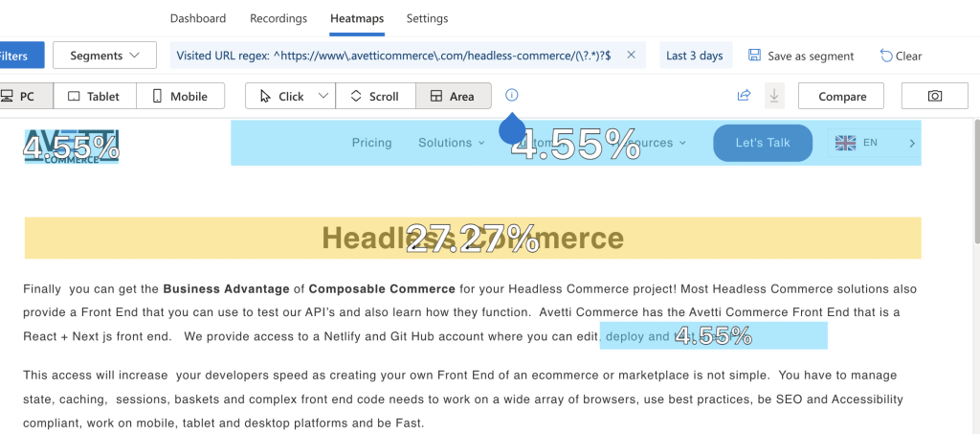Viewport: 980px width, 434px height.
Task: Clear all filters
Action: (901, 56)
